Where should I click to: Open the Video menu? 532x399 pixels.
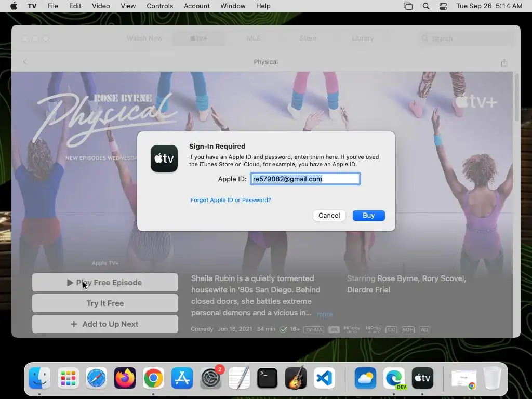(x=101, y=6)
